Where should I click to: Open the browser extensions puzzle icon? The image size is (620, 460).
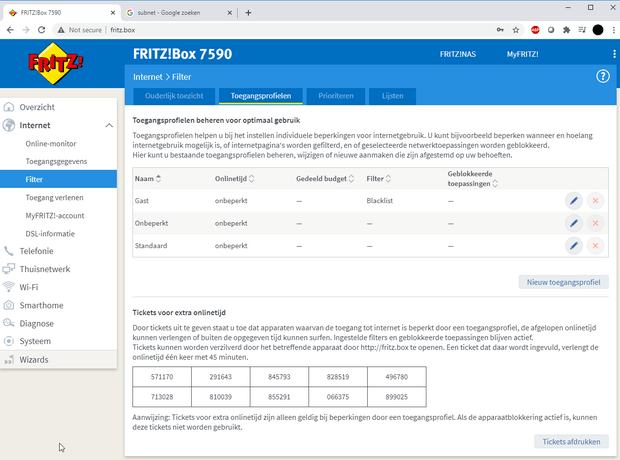[567, 30]
